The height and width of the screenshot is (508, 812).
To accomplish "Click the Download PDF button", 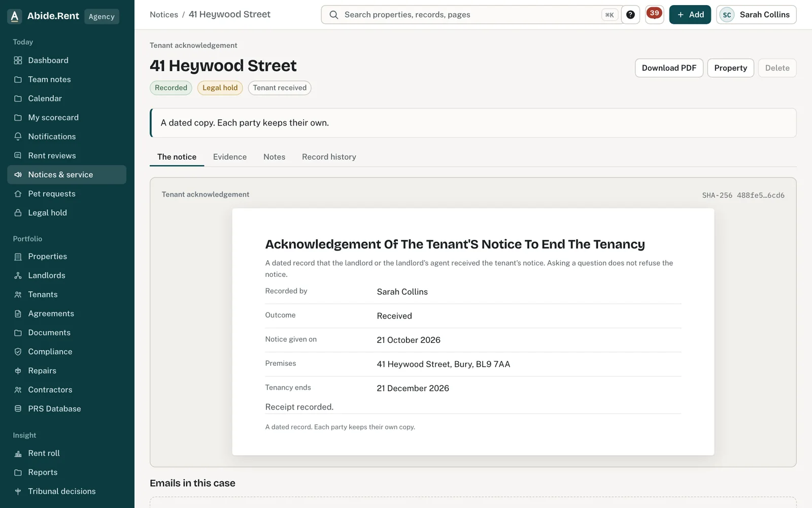I will point(669,68).
